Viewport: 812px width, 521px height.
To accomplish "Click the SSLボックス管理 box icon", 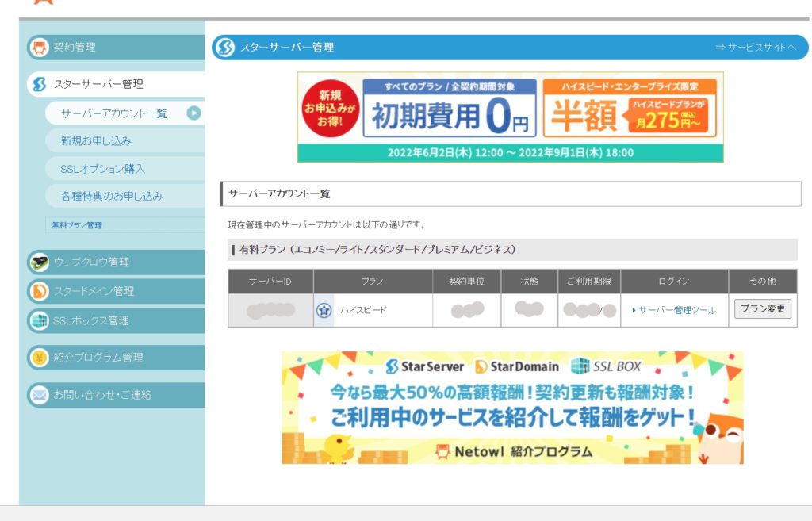I will pos(39,320).
